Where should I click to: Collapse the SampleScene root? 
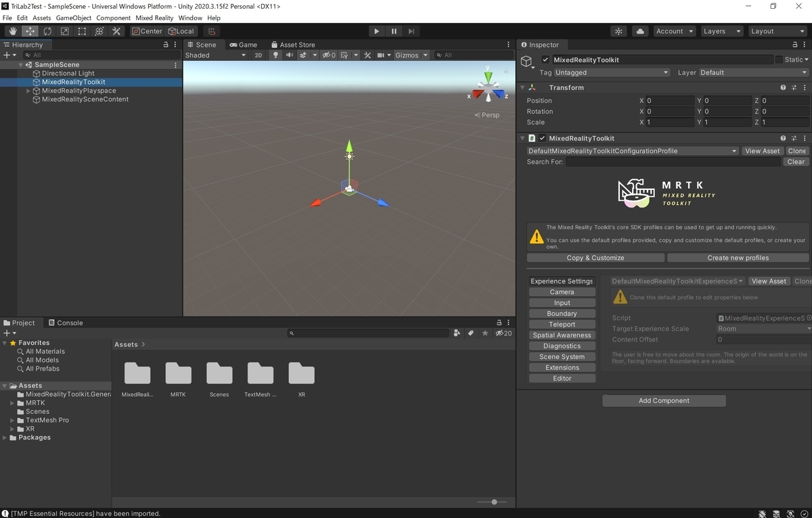(x=21, y=65)
